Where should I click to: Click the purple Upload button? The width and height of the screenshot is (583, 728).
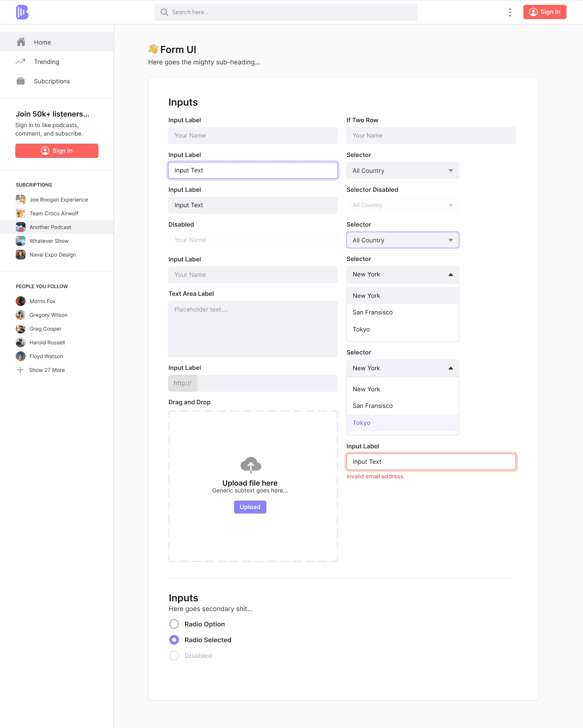250,507
